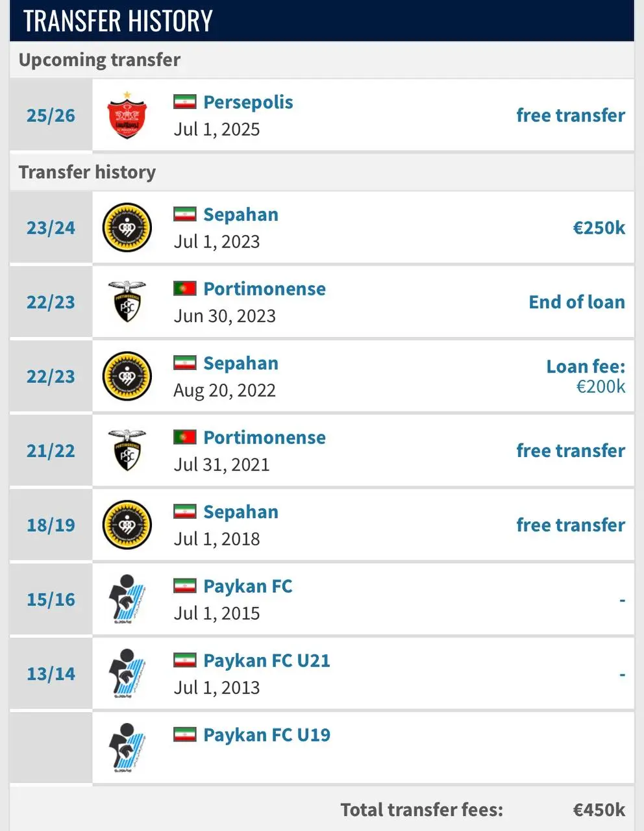The height and width of the screenshot is (831, 644).
Task: Click Paykan FC U21 crest
Action: (127, 674)
